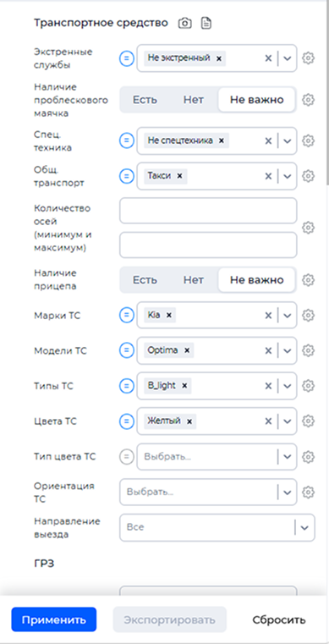This screenshot has height=644, width=329.
Task: Select Есть for Наличие прицепа
Action: (145, 280)
